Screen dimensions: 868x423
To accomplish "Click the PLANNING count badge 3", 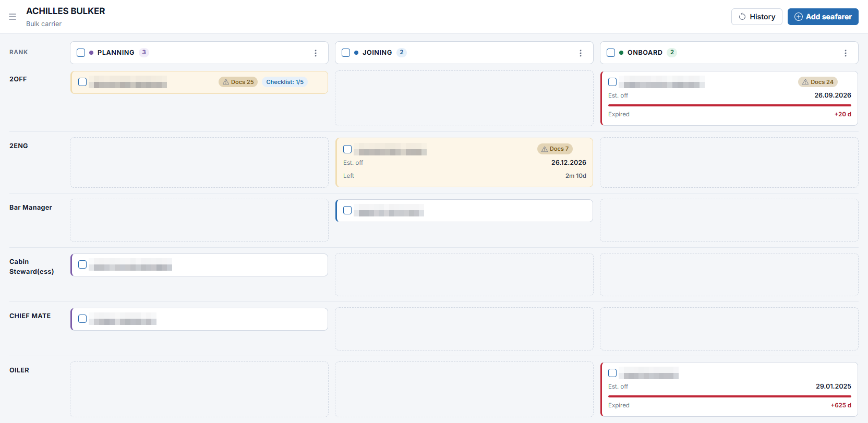I will 144,53.
